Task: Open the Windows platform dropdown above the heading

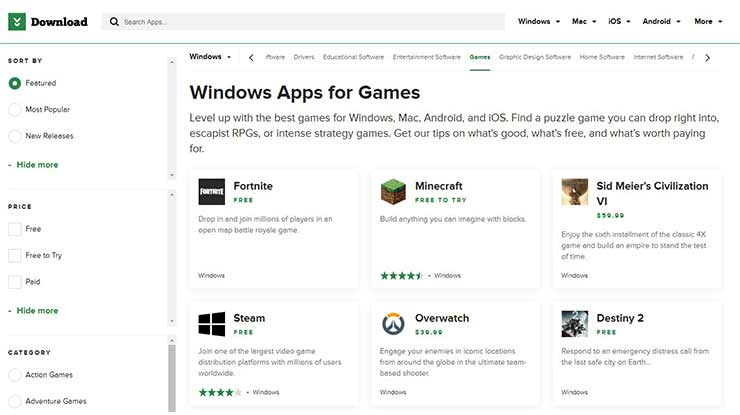Action: (210, 57)
